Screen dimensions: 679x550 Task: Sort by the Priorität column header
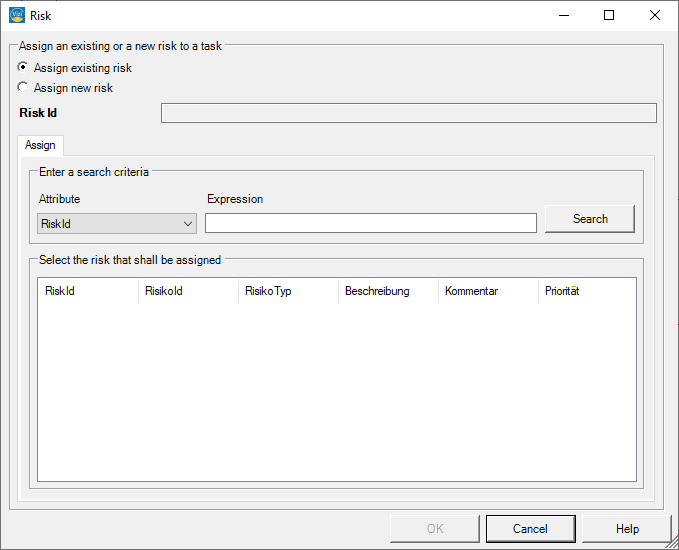[x=585, y=292]
